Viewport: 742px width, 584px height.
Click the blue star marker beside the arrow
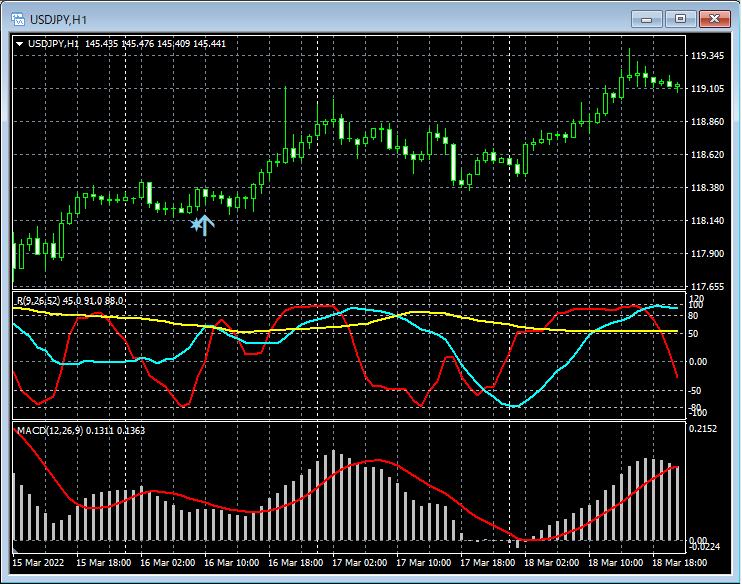196,225
